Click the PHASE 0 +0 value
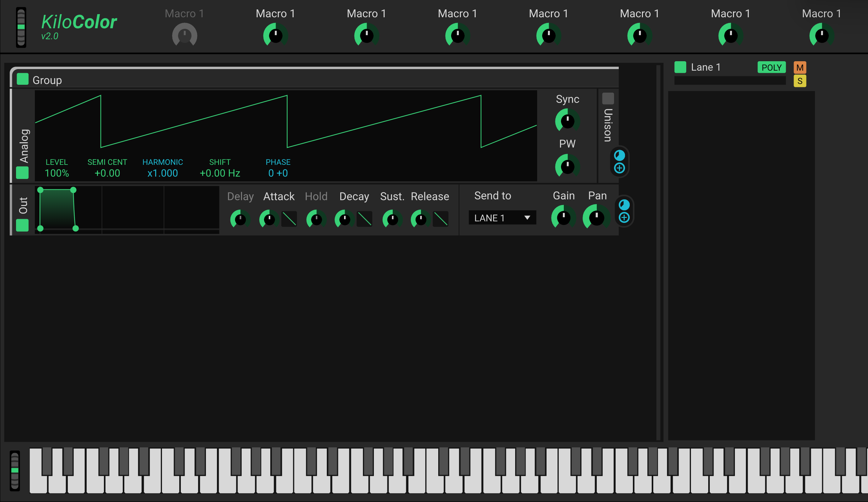 coord(278,173)
